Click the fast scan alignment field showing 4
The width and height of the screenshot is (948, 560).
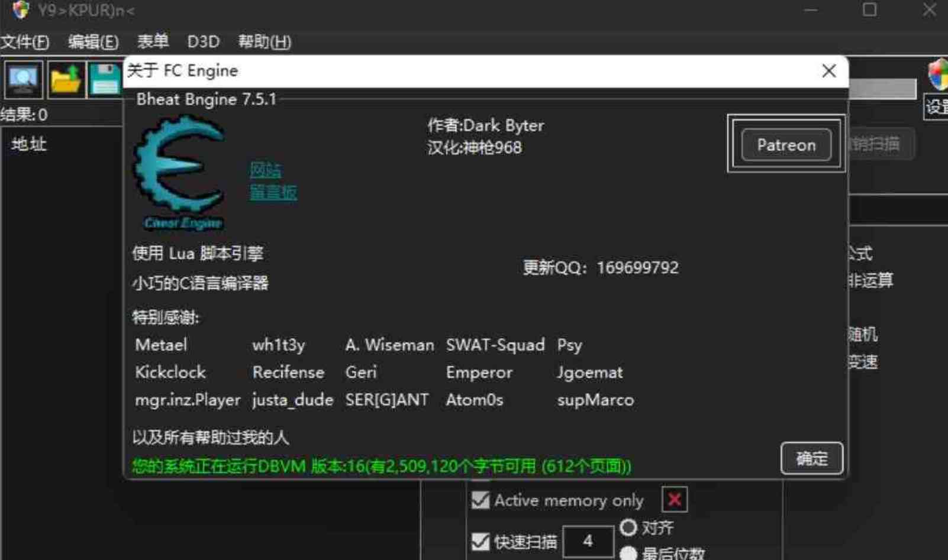(x=588, y=541)
